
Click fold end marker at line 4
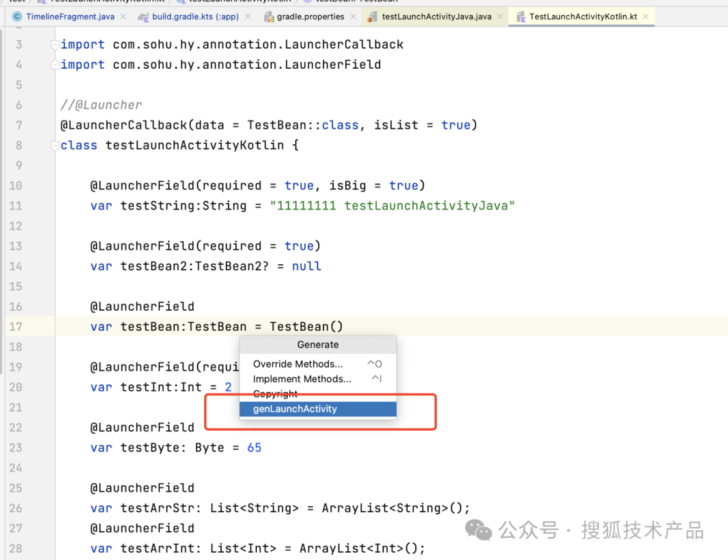click(x=55, y=65)
